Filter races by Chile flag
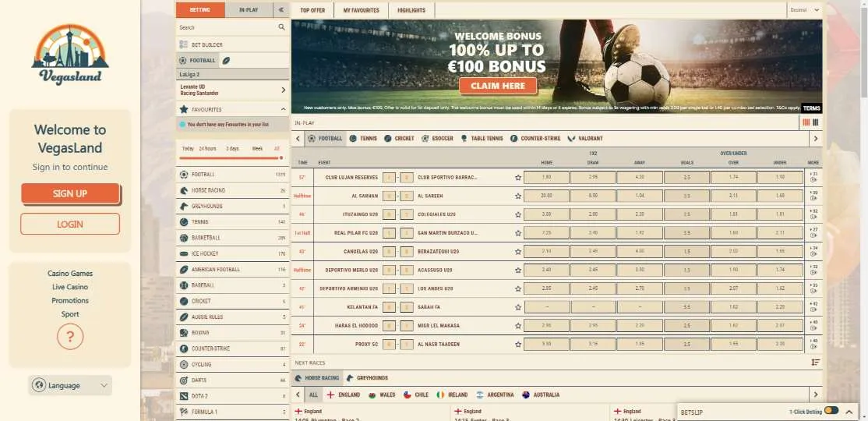The height and width of the screenshot is (421, 868). tap(416, 395)
